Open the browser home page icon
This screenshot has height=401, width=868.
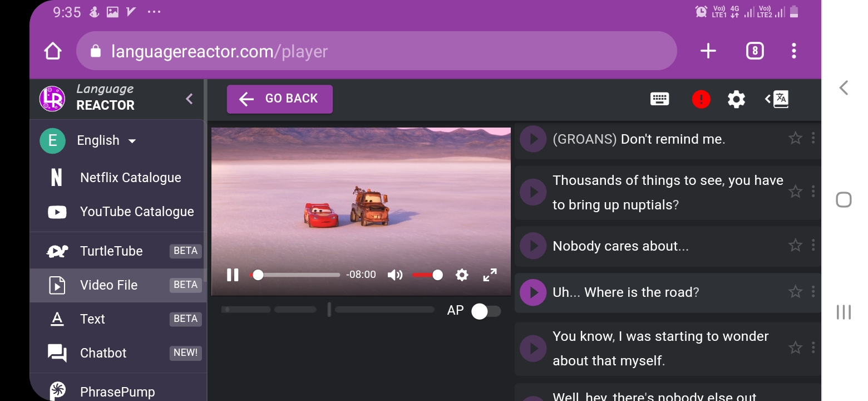pos(53,51)
